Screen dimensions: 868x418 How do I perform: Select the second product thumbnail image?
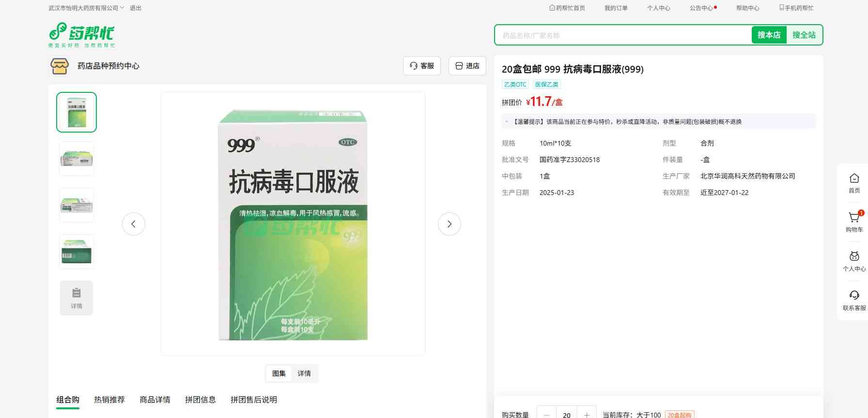tap(77, 159)
